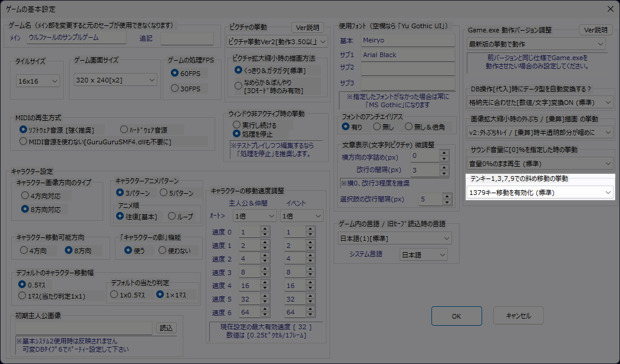Set character shadow to 使わない
The height and width of the screenshot is (364, 620).
click(x=162, y=250)
